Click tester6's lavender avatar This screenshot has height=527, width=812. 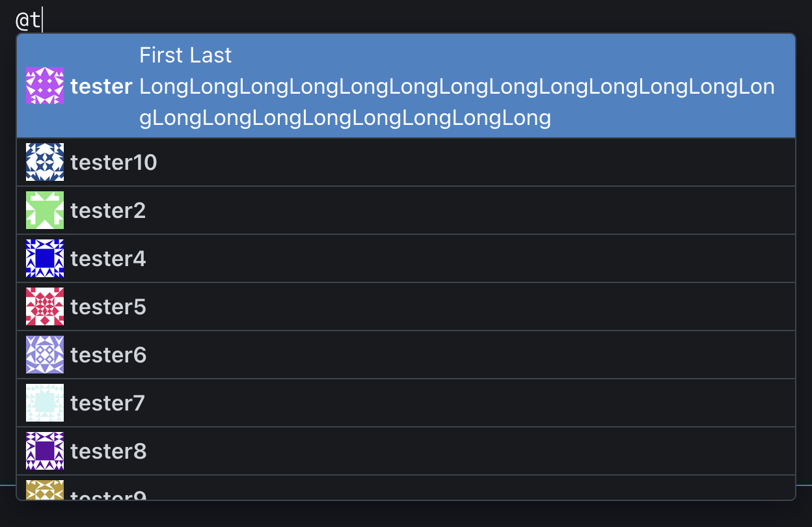click(45, 355)
